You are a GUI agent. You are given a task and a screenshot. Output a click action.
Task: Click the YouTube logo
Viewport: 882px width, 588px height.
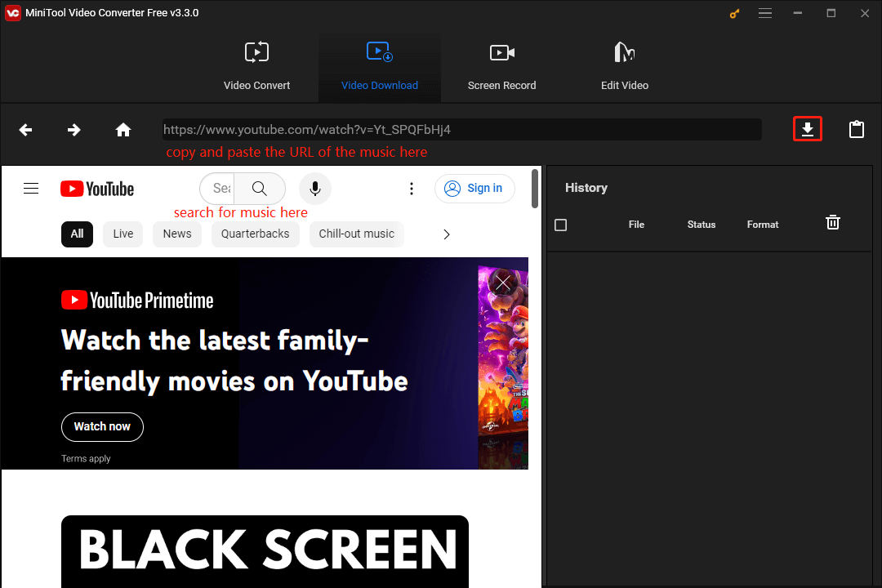pos(97,189)
